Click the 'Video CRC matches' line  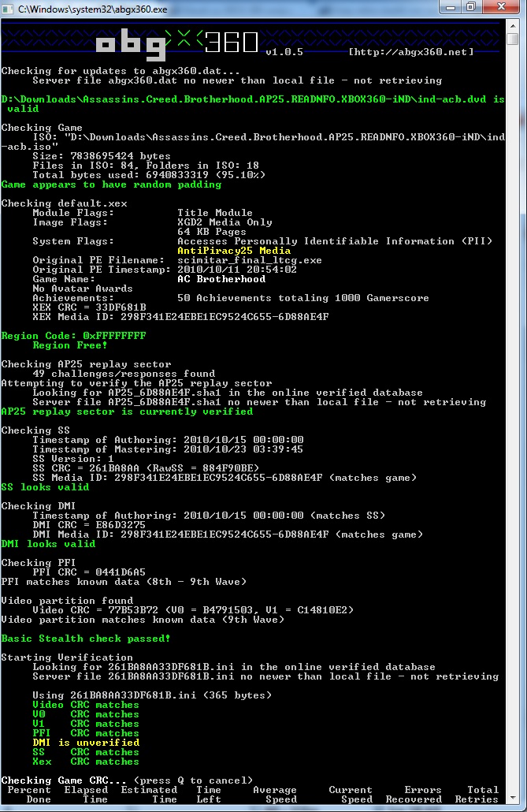coord(86,705)
